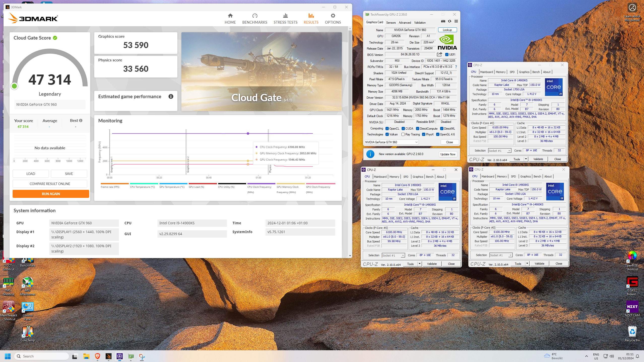Image resolution: width=644 pixels, height=362 pixels.
Task: Open Socket #1 dropdown in the topmost CPU-Z window
Action: click(x=500, y=151)
